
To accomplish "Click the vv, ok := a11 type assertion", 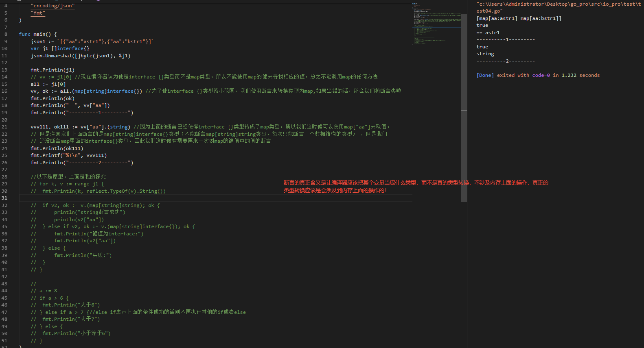I will point(86,91).
